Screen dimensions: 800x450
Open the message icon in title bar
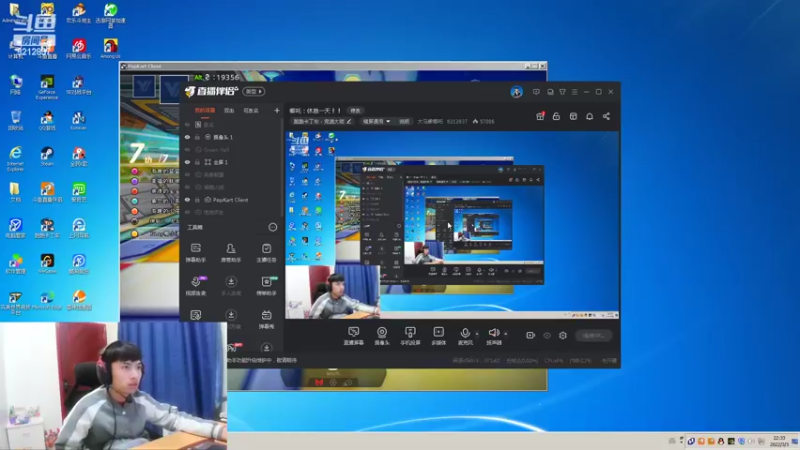click(536, 92)
